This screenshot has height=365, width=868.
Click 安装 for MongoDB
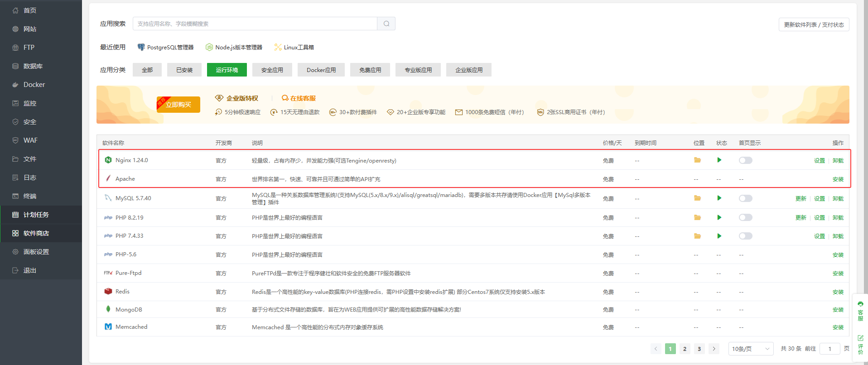coord(838,310)
